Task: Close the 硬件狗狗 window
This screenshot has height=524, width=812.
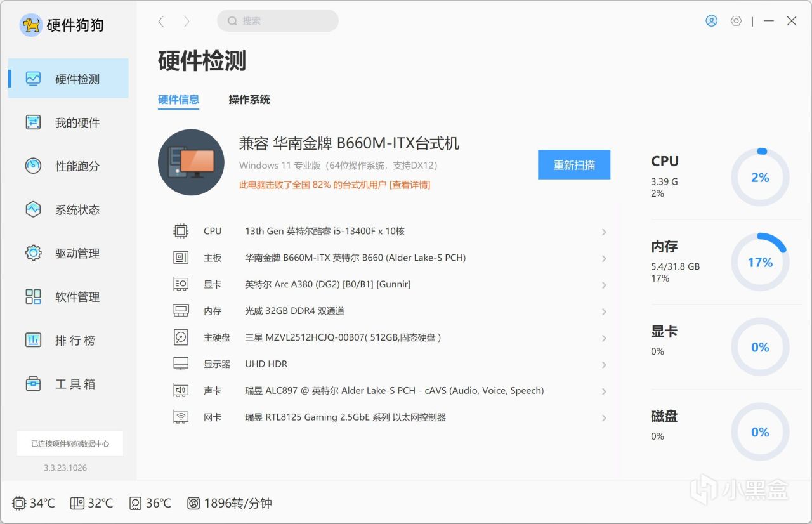Action: (792, 21)
